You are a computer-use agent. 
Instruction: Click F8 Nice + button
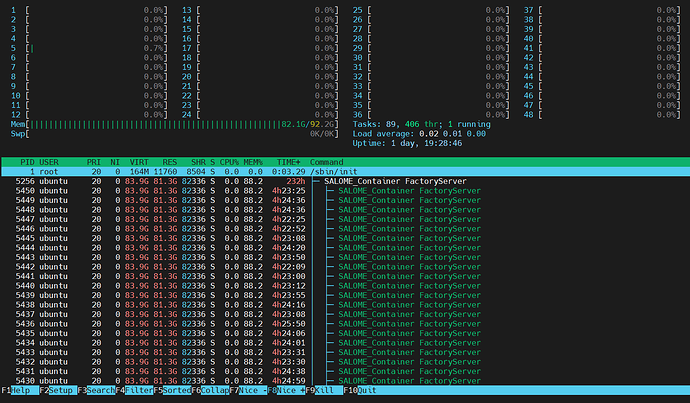286,390
